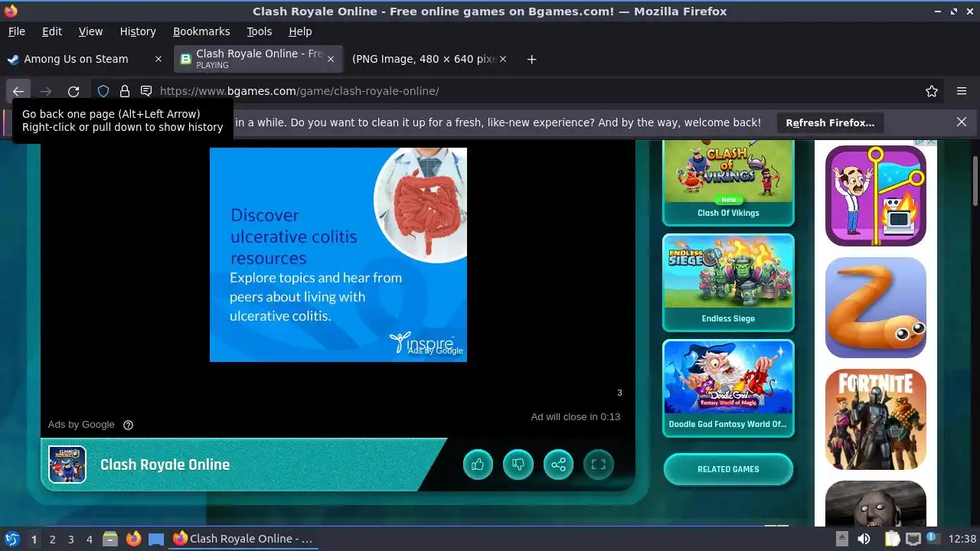Viewport: 980px width, 551px height.
Task: Close the sidebar ad with the X
Action: pyautogui.click(x=933, y=142)
